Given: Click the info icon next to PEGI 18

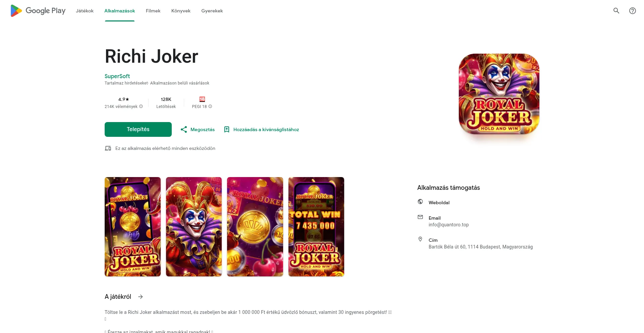Looking at the screenshot, I should point(210,106).
